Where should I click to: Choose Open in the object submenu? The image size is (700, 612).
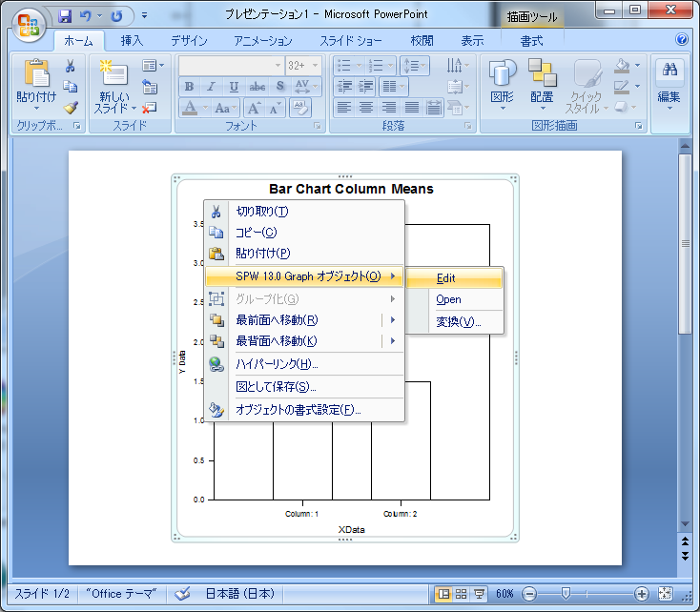(x=455, y=299)
